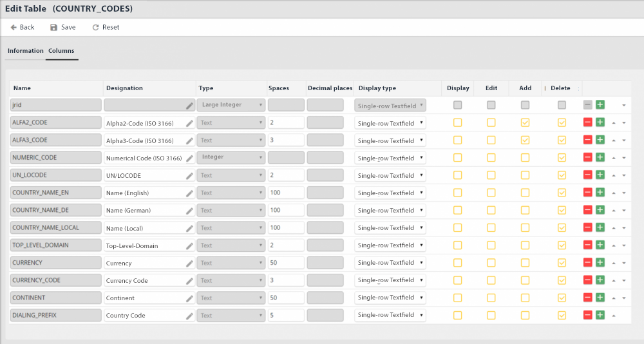
Task: Add a column after COUNTRY_NAME_DE
Action: click(x=600, y=210)
